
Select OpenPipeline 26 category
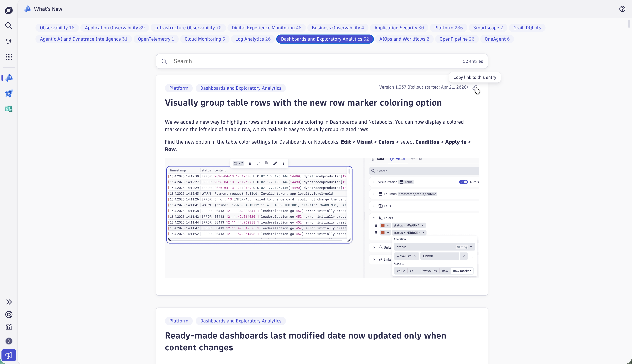457,39
